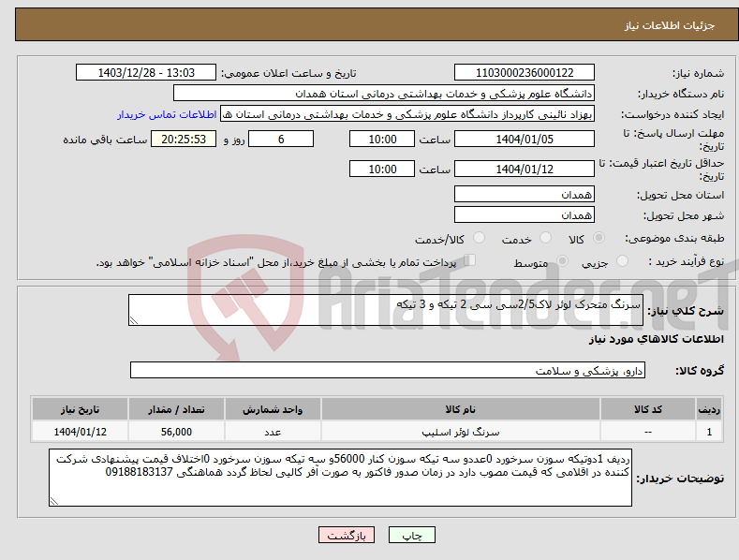Open the اطلاعات تماس خریدار link

pyautogui.click(x=167, y=114)
